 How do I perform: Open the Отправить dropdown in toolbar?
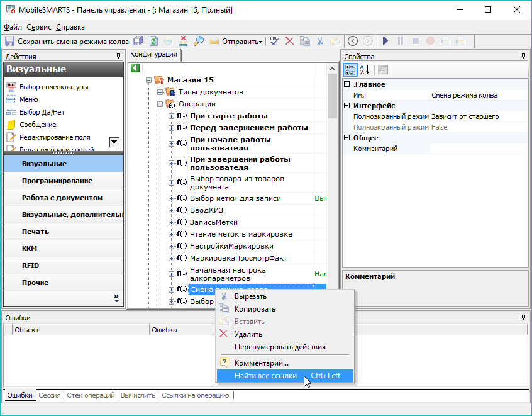[241, 42]
